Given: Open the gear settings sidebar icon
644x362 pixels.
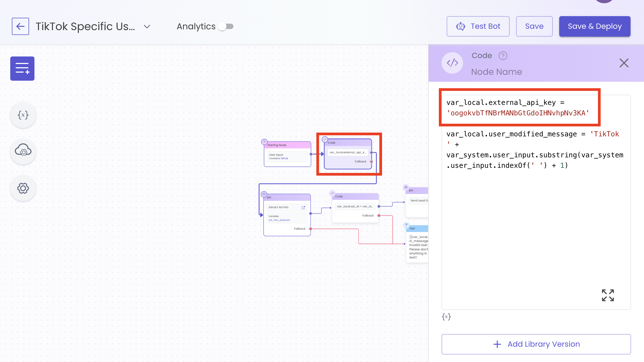Looking at the screenshot, I should (x=23, y=188).
